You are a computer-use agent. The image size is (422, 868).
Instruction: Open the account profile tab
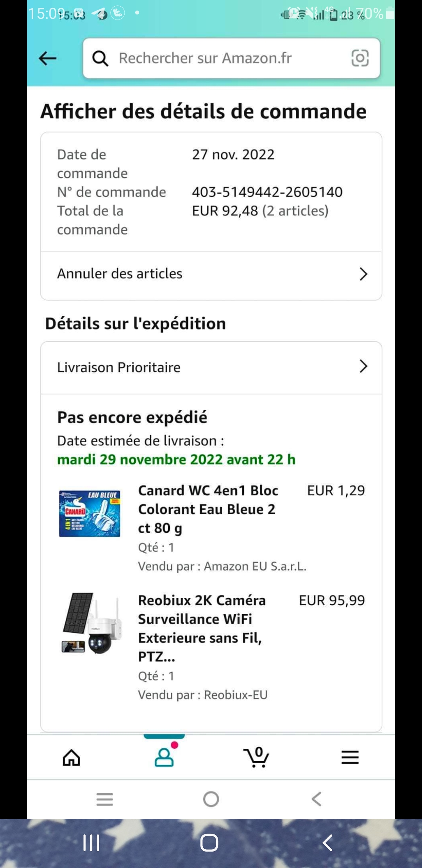pos(164,757)
